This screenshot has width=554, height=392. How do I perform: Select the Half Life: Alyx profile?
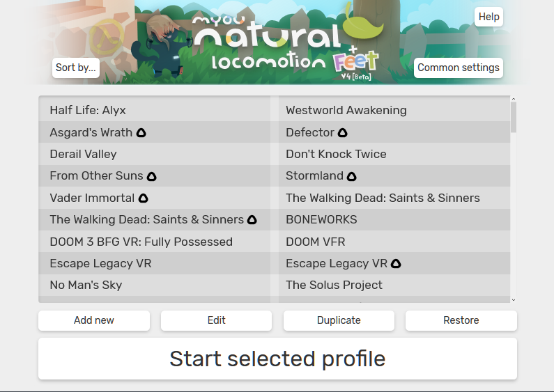click(x=155, y=110)
